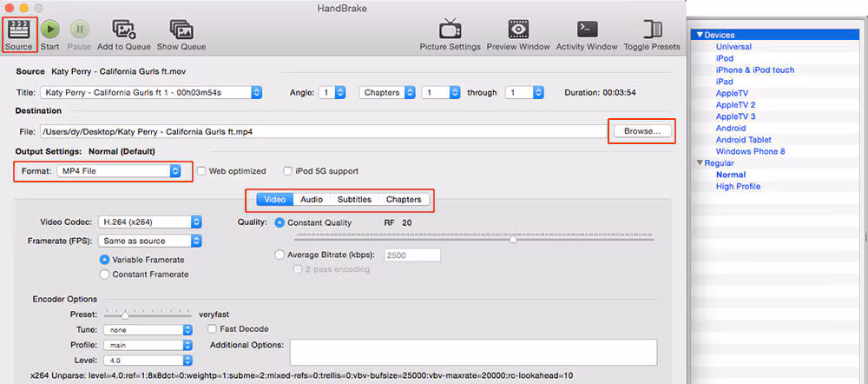
Task: Open the start chapter dropdown before through
Action: click(441, 93)
